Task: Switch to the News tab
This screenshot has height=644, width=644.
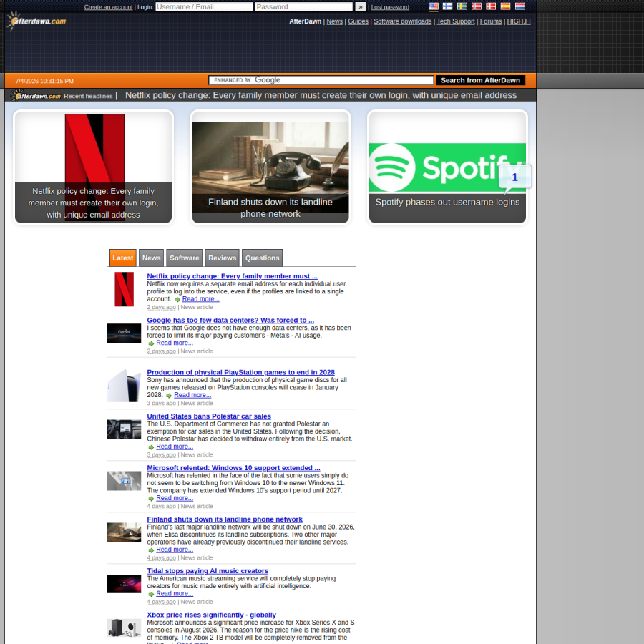Action: pyautogui.click(x=151, y=258)
